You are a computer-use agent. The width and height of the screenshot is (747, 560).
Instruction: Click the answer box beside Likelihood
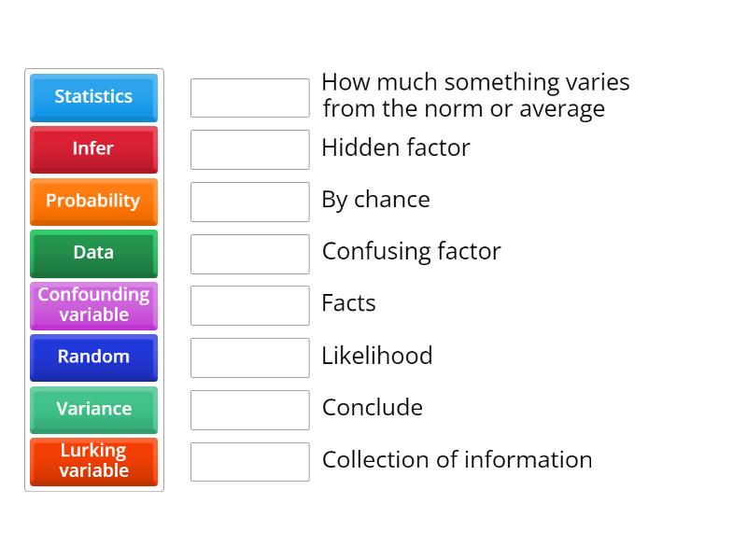(x=249, y=357)
